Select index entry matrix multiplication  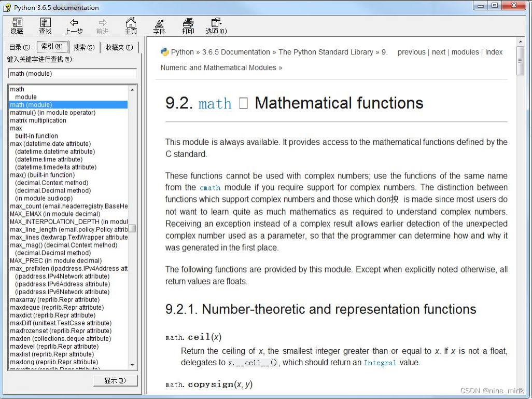coord(38,120)
